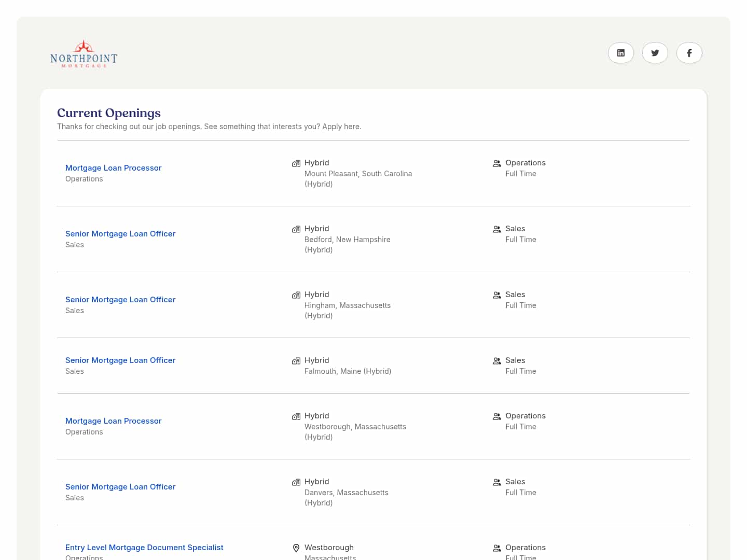Open the Twitter social icon
The width and height of the screenshot is (747, 560).
(x=655, y=53)
